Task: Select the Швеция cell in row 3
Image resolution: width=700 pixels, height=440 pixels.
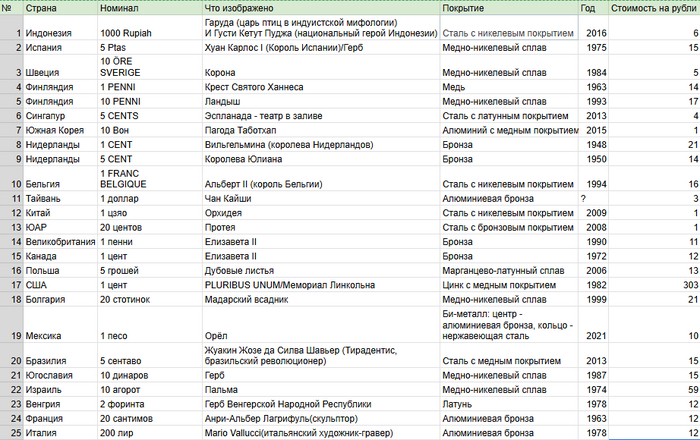Action: pos(60,67)
